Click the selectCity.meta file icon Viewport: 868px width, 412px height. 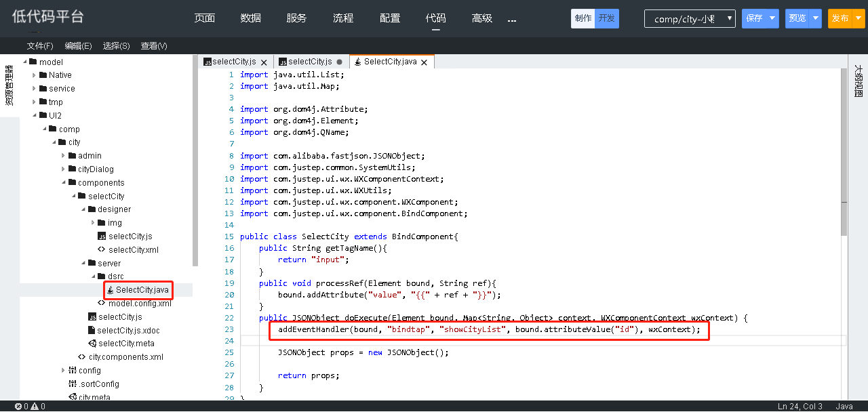coord(92,344)
